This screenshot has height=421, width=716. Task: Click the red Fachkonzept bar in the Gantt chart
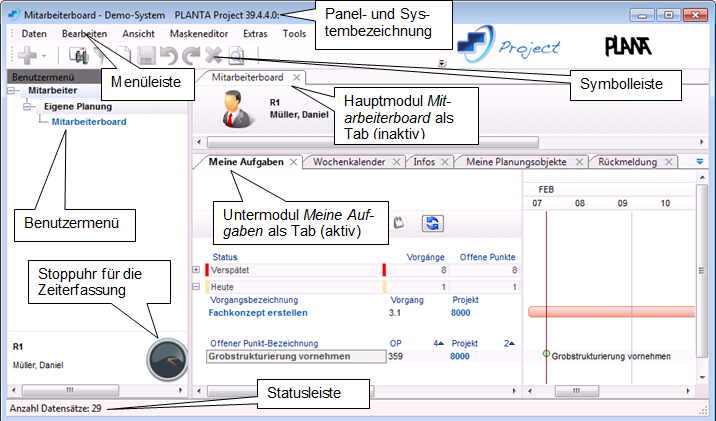coord(612,312)
